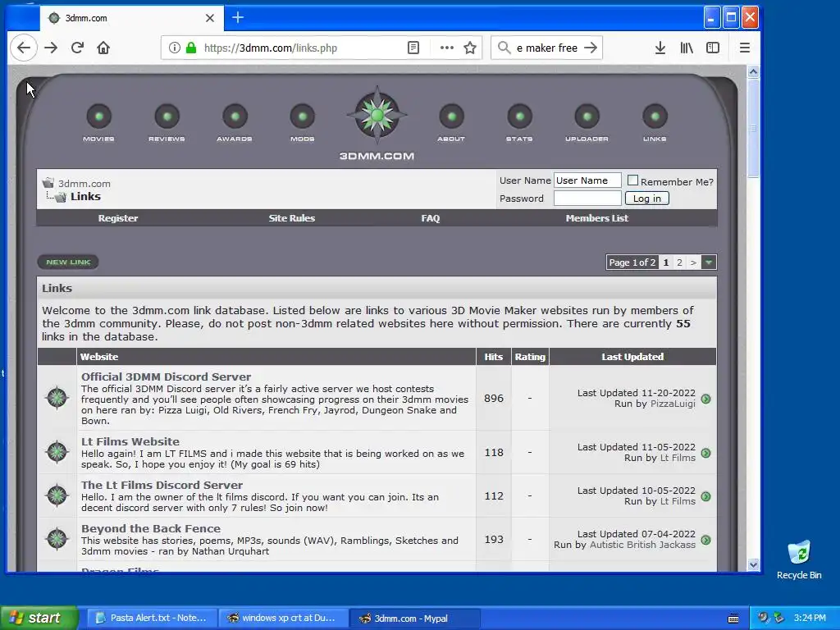Image resolution: width=840 pixels, height=630 pixels.
Task: Open the Movies nav icon
Action: click(x=98, y=116)
